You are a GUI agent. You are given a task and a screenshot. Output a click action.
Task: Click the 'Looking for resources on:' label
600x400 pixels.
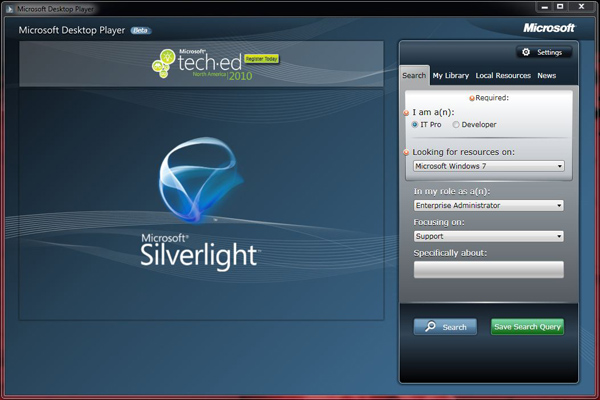click(463, 152)
